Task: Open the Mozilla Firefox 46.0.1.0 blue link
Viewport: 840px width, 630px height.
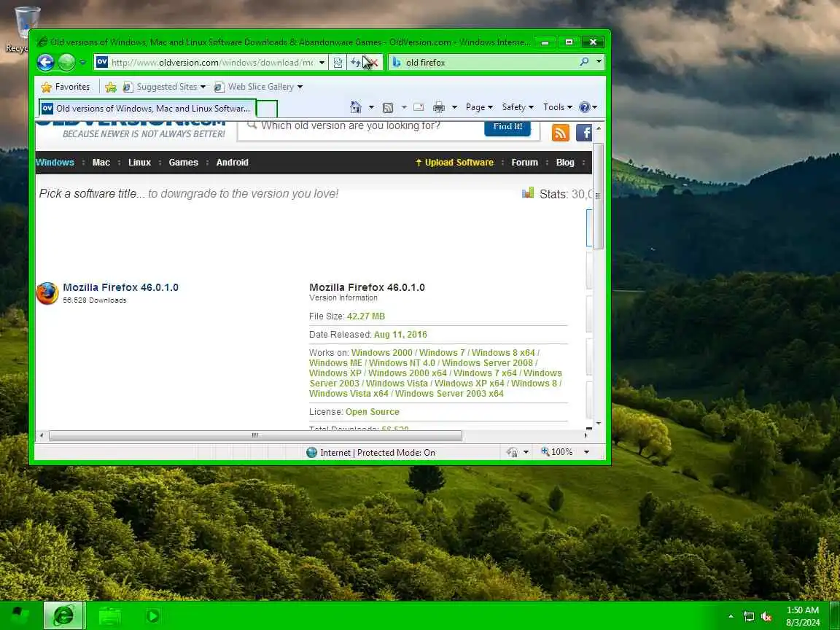Action: pyautogui.click(x=120, y=287)
